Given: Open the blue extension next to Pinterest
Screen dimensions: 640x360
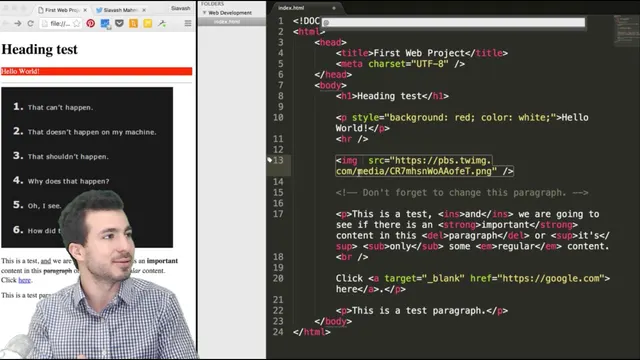Looking at the screenshot, I should click(105, 24).
